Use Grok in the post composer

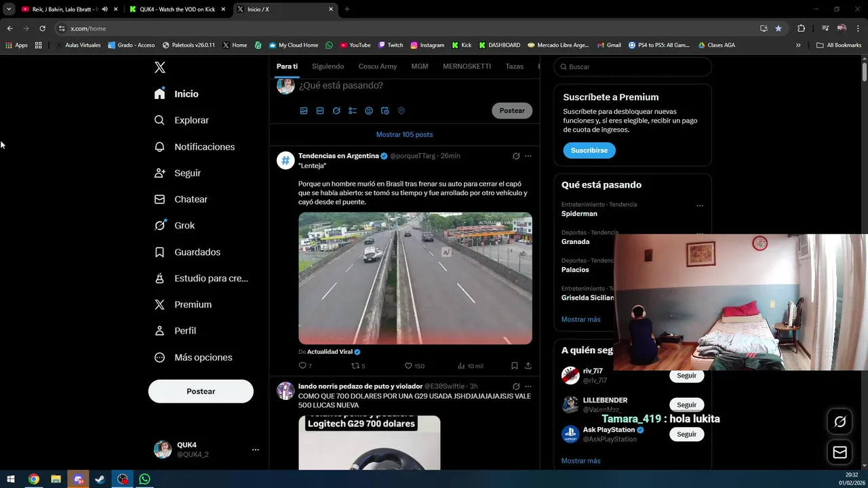(x=336, y=110)
